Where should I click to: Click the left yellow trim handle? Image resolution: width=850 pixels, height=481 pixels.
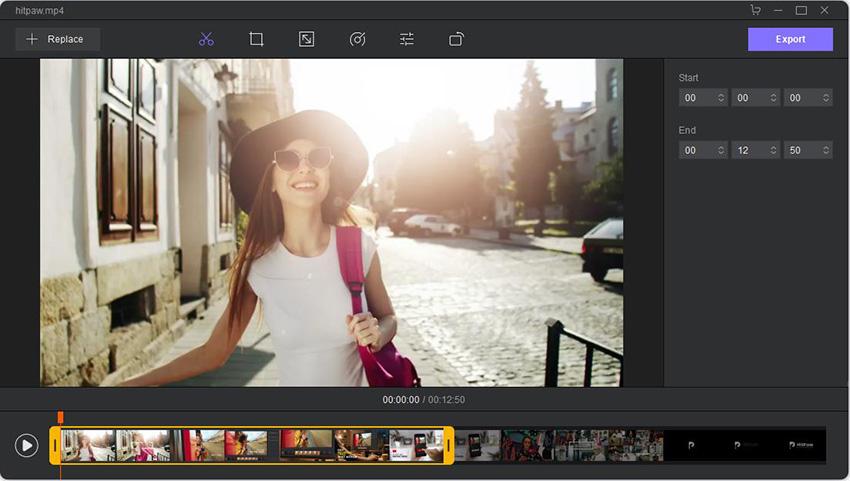tap(55, 445)
